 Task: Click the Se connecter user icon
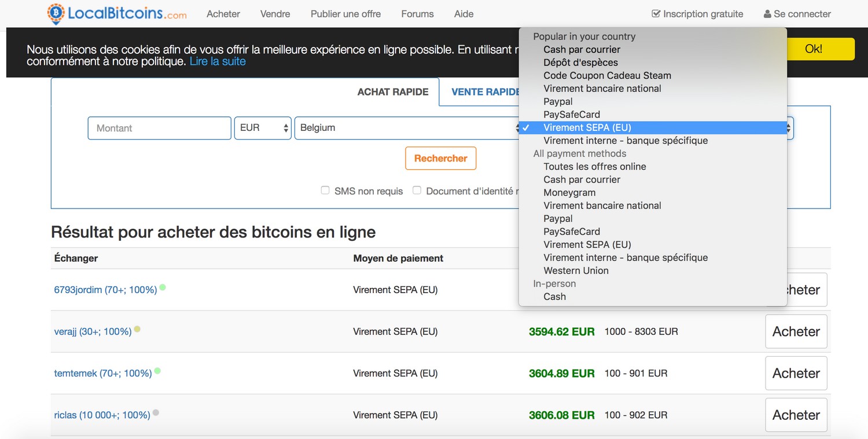tap(767, 14)
